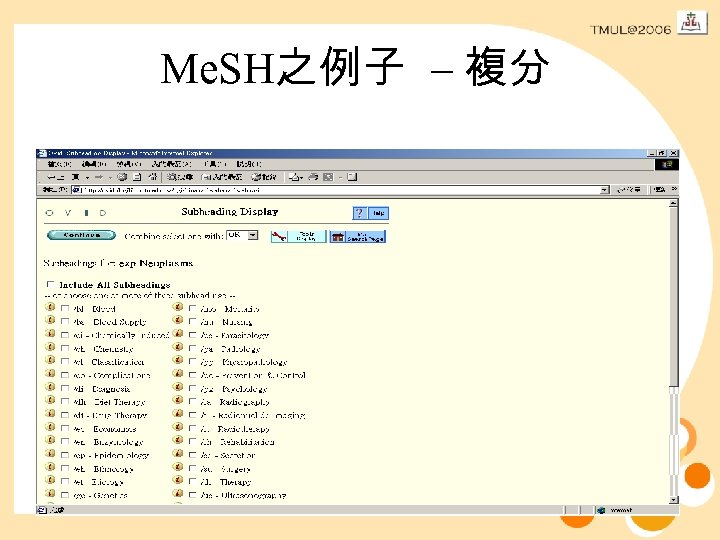This screenshot has width=720, height=540.
Task: Open info icon for Mortality subheading
Action: coord(178,307)
